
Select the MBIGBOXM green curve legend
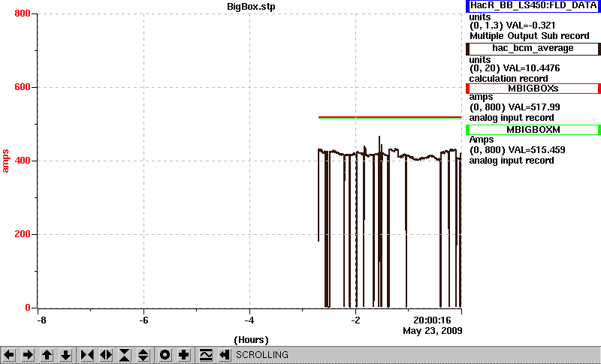(x=533, y=130)
